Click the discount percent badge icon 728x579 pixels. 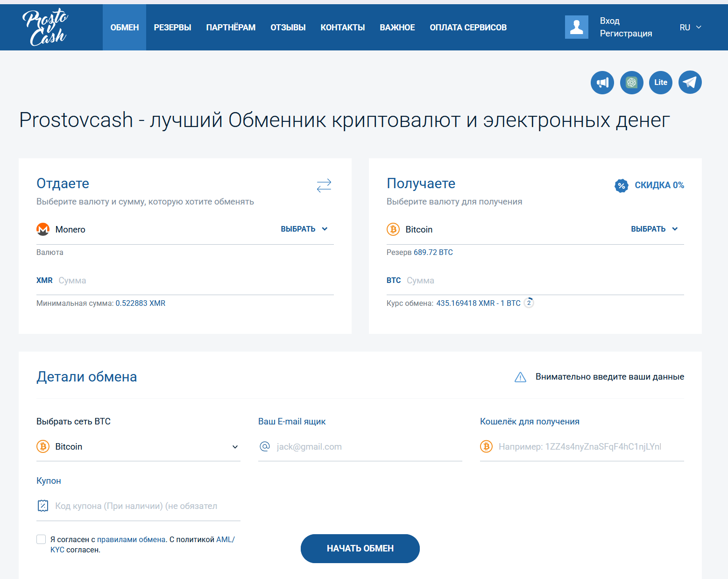[621, 185]
